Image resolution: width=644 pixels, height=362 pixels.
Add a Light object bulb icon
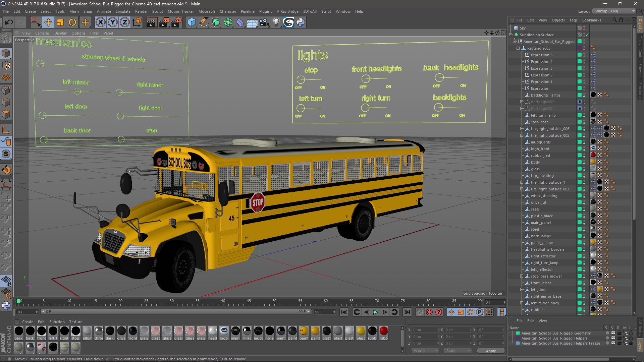276,22
